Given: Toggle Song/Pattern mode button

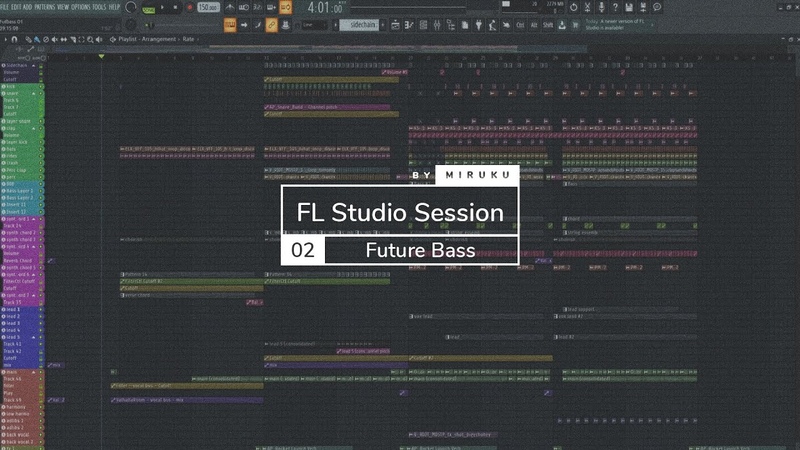Looking at the screenshot, I should coord(148,8).
